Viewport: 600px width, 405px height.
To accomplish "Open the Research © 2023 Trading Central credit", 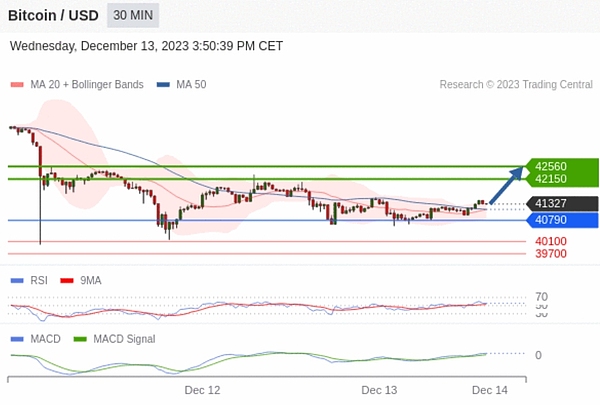I will coord(515,85).
